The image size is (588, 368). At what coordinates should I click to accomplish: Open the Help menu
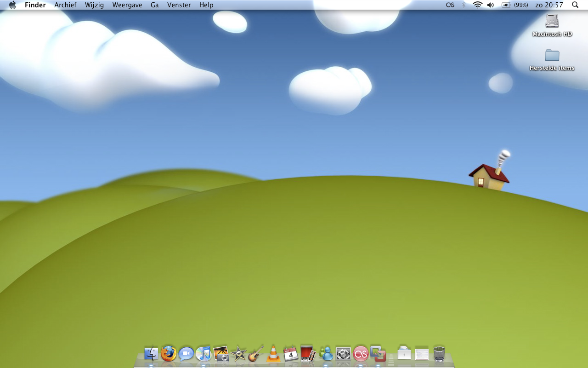click(x=206, y=5)
